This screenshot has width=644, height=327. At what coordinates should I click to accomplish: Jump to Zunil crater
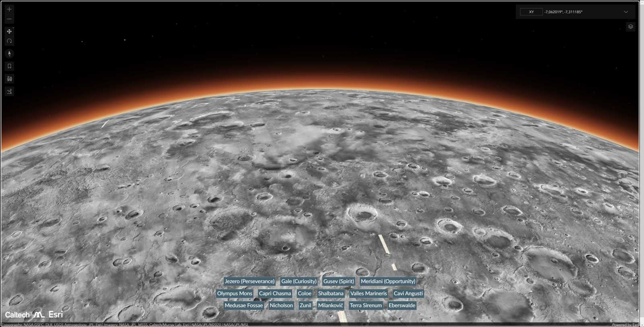pos(305,305)
